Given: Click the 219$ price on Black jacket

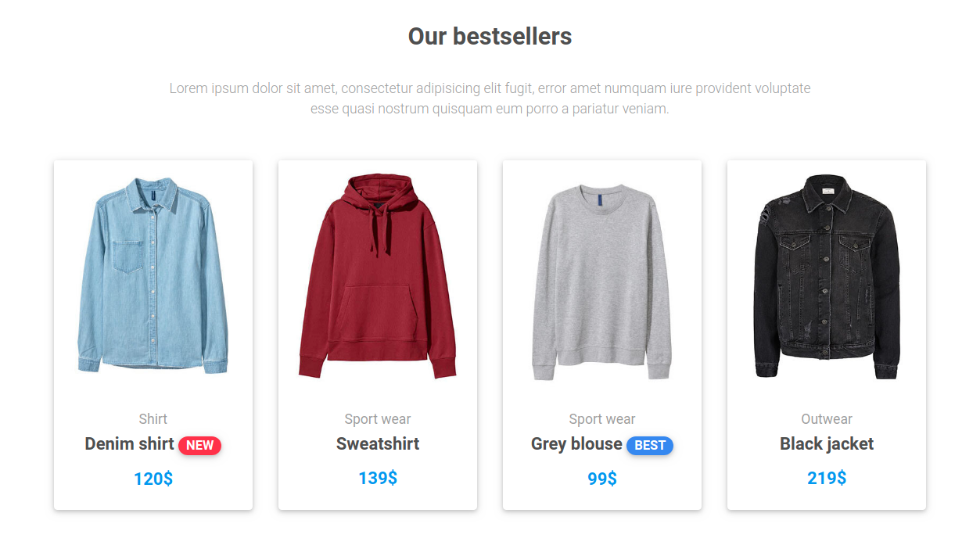Looking at the screenshot, I should [x=827, y=478].
